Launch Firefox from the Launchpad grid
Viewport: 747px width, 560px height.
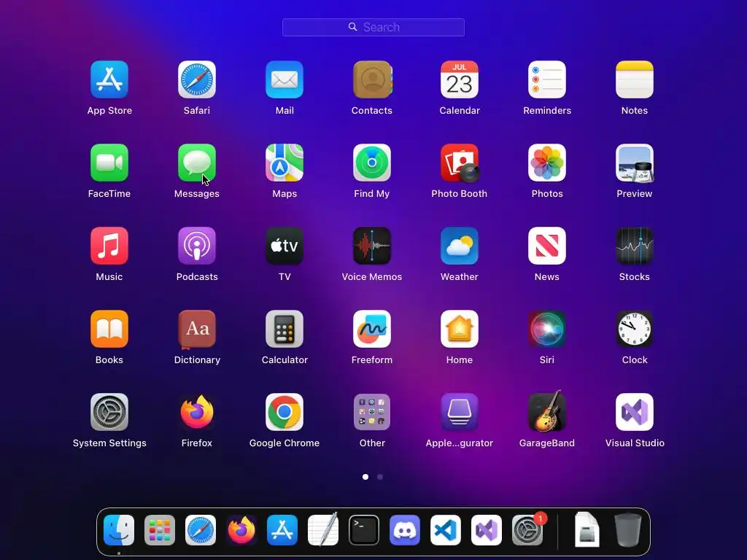point(197,412)
